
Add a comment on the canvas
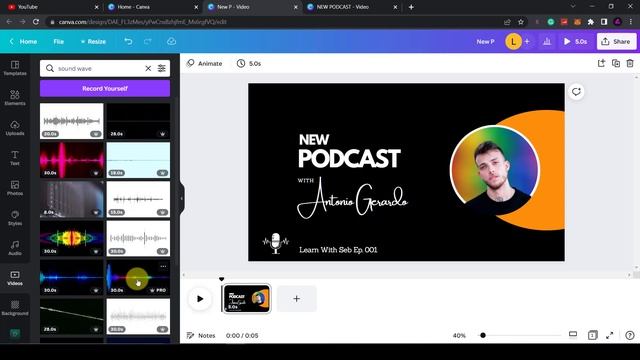[576, 92]
